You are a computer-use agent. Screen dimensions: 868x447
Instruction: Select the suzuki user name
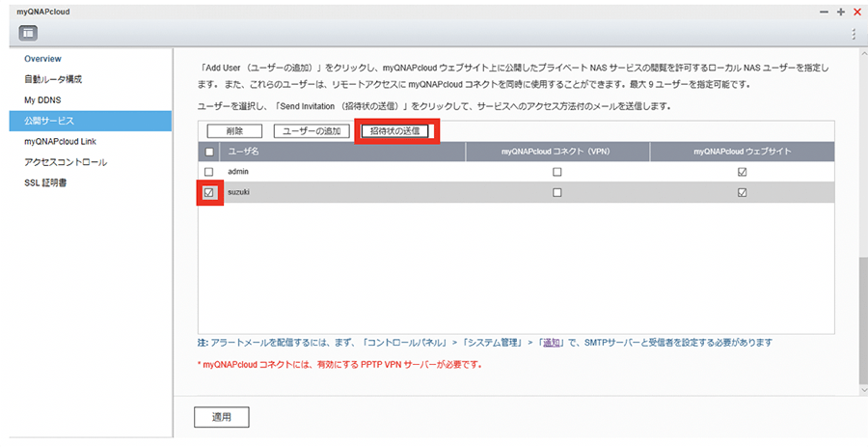pos(238,193)
